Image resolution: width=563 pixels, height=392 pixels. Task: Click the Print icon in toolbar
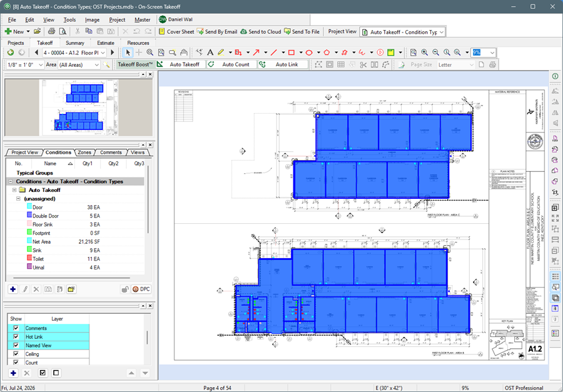tap(51, 32)
